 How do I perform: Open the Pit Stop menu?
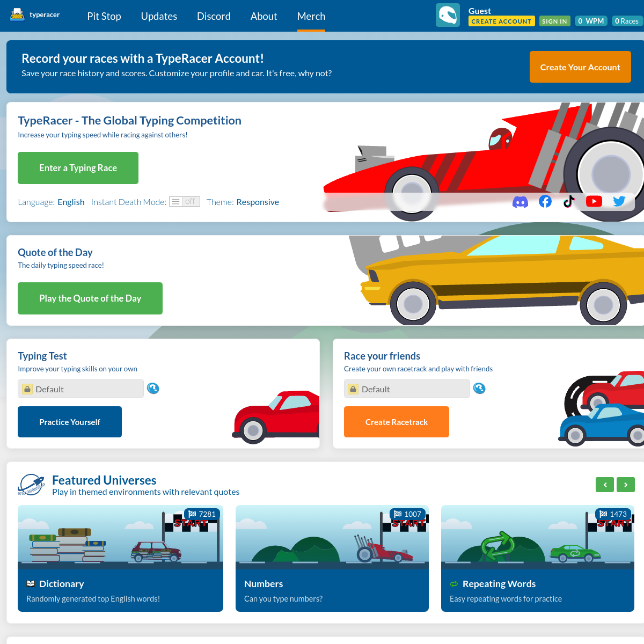[x=104, y=16]
